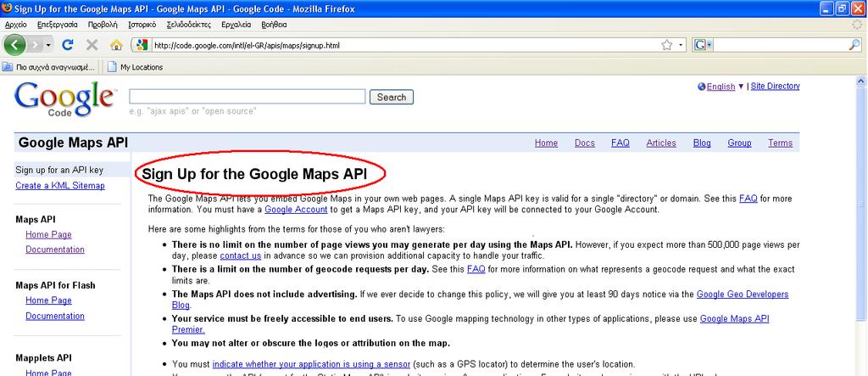Open Documentation under Maps API for Flash

click(55, 316)
